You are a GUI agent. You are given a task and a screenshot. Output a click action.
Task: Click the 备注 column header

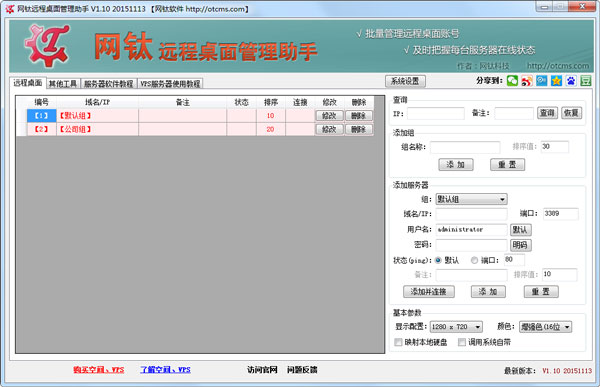(183, 102)
